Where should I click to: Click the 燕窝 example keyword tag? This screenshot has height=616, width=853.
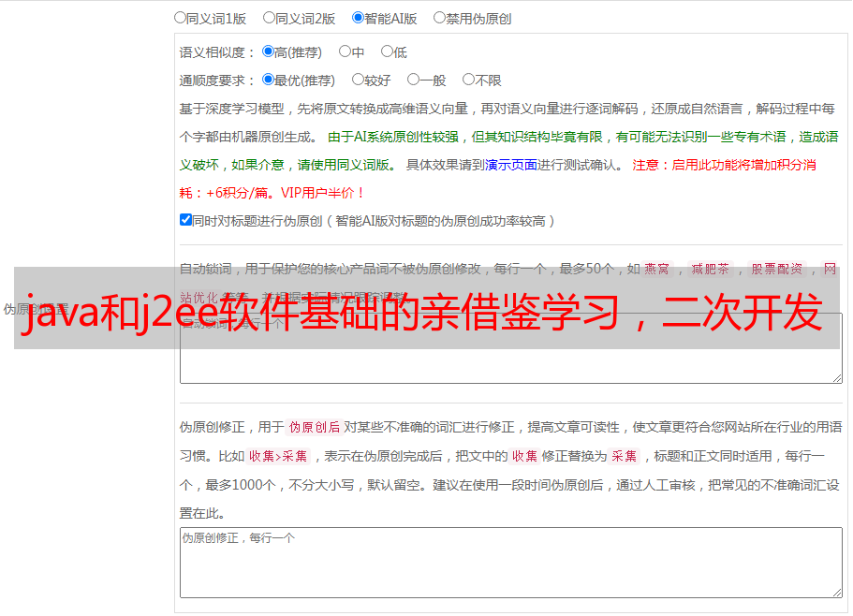pyautogui.click(x=656, y=269)
